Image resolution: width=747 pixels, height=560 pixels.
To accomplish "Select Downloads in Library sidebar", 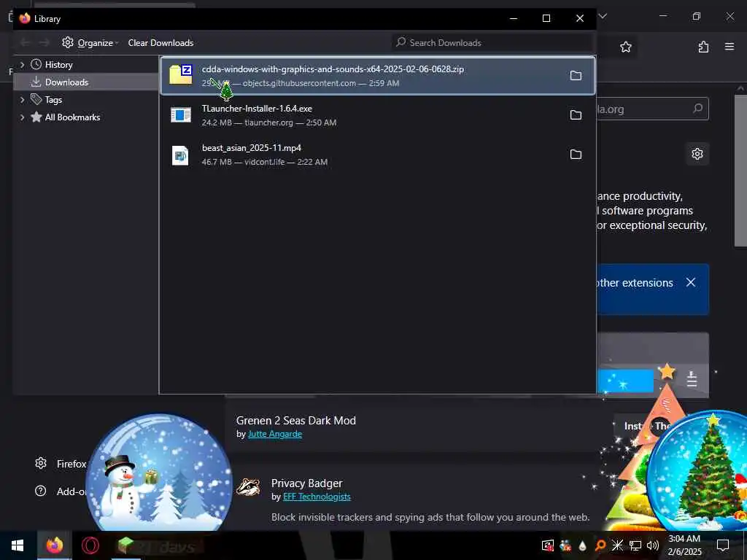I will point(66,82).
